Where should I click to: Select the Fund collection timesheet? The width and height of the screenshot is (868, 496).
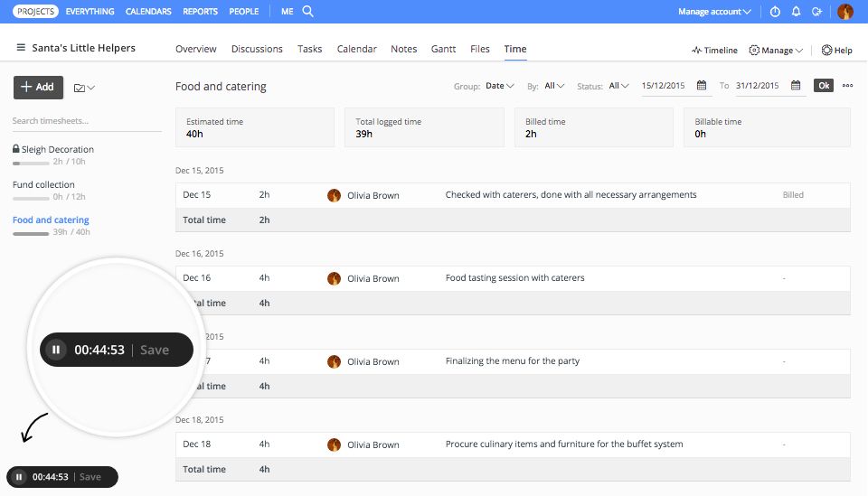coord(43,184)
